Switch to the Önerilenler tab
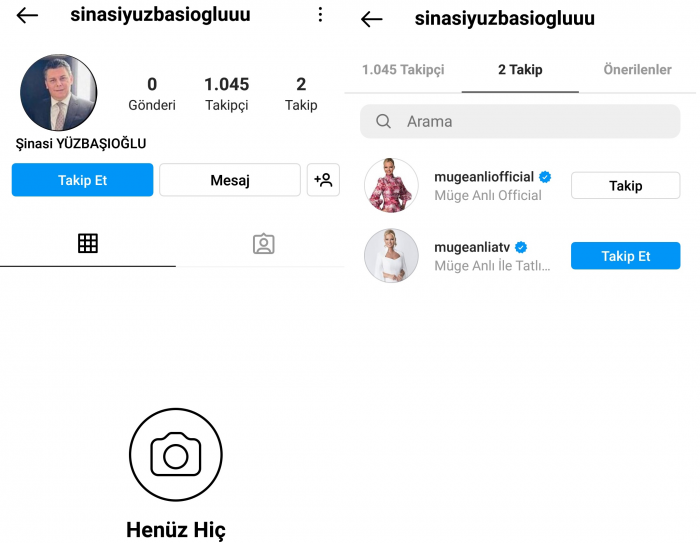700x543 pixels. (x=638, y=70)
